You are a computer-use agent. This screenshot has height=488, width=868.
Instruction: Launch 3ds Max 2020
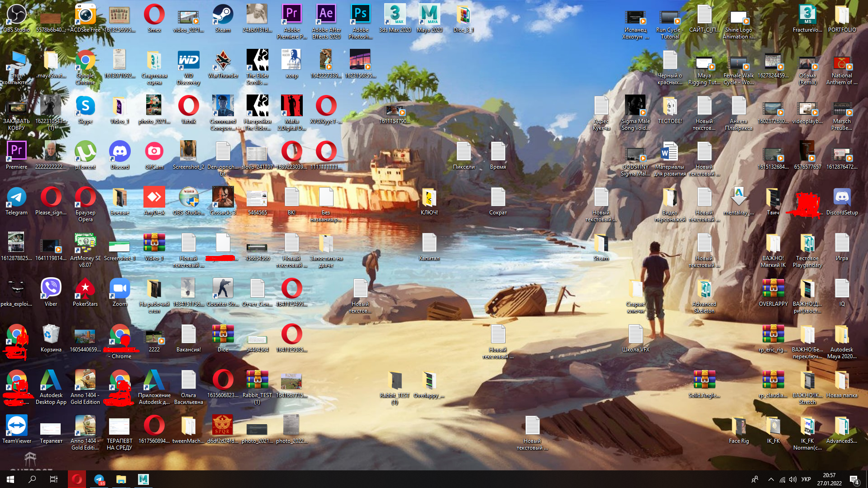[x=395, y=18]
